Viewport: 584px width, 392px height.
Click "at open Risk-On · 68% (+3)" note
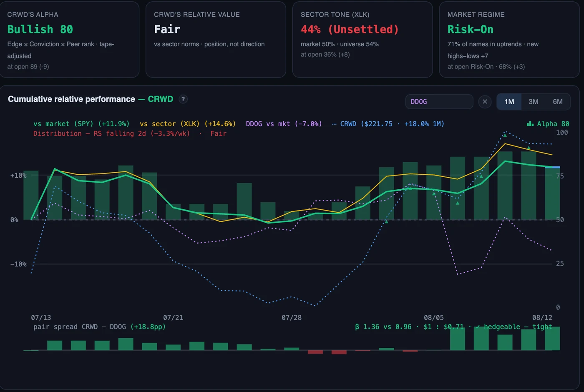486,67
